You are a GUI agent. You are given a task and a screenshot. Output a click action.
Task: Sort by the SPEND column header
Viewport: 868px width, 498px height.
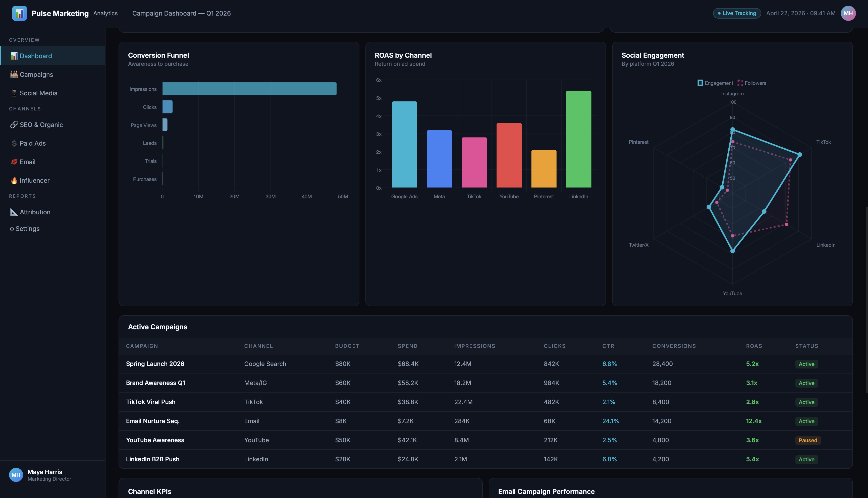[x=407, y=346]
